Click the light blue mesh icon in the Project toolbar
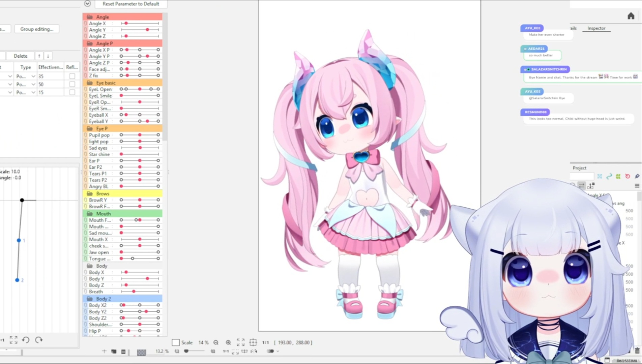The width and height of the screenshot is (642, 364). click(x=600, y=176)
